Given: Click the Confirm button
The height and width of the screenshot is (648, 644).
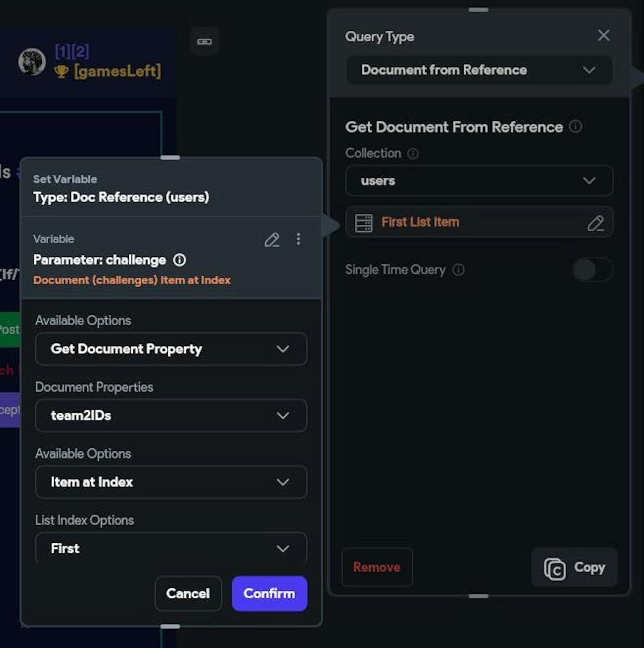Looking at the screenshot, I should 269,593.
